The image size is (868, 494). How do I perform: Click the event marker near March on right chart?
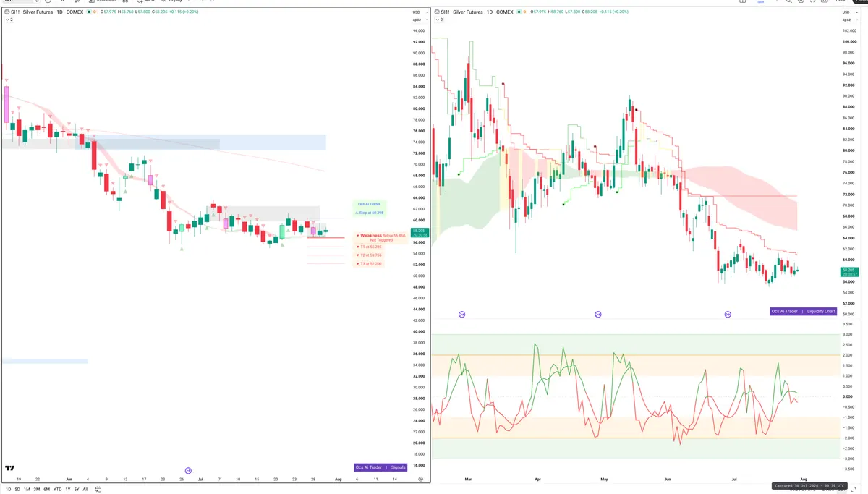coord(461,314)
